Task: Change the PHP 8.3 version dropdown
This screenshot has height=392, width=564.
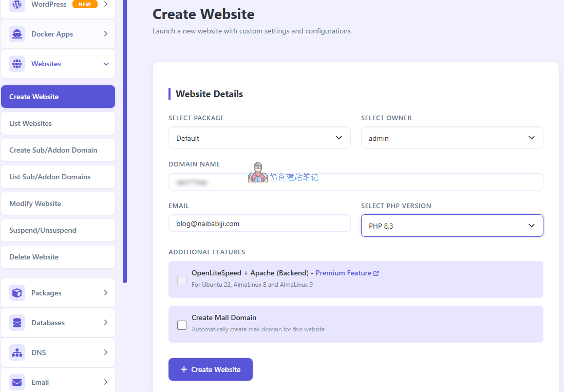Action: tap(452, 226)
